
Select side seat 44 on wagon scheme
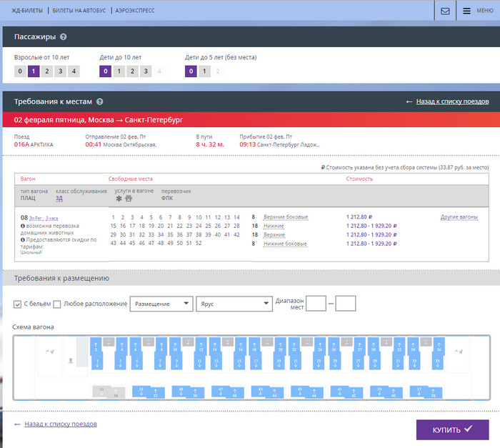pyautogui.click(x=314, y=393)
